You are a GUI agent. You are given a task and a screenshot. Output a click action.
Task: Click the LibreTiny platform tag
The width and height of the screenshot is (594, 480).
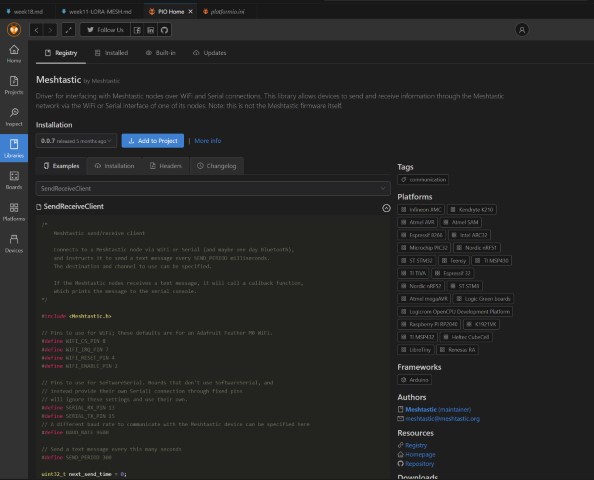point(416,350)
